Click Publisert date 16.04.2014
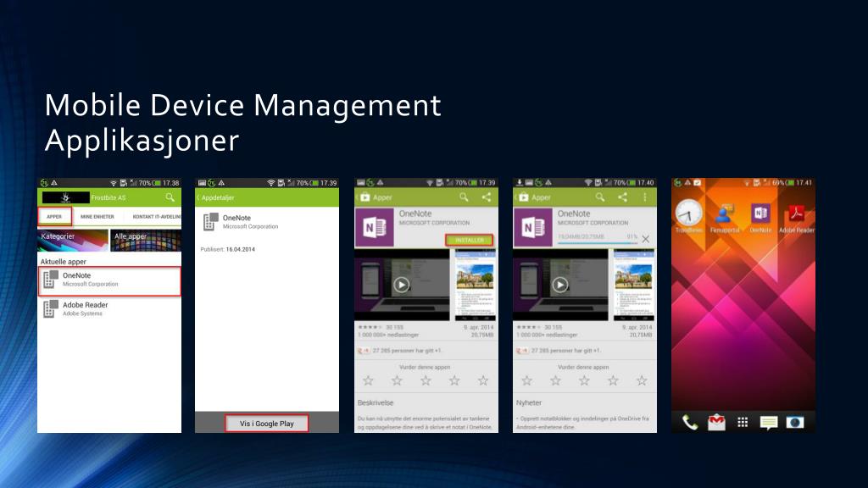The image size is (868, 488). coord(240,250)
